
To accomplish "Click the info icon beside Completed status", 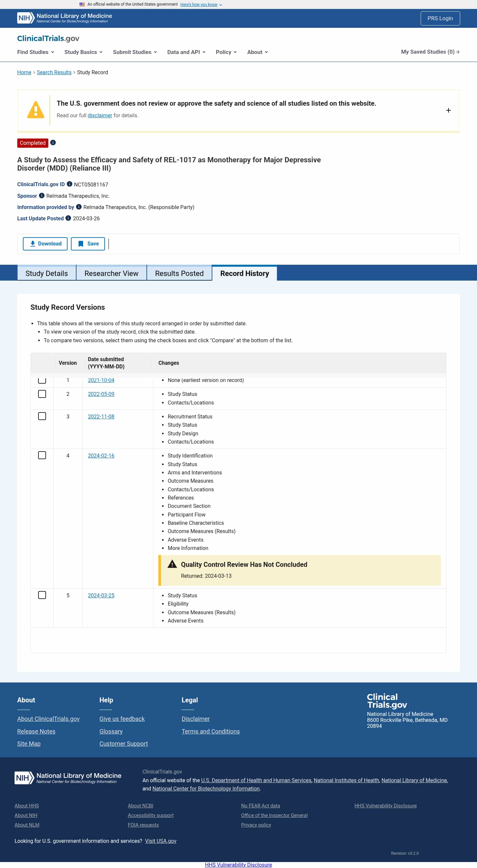I will tap(53, 142).
